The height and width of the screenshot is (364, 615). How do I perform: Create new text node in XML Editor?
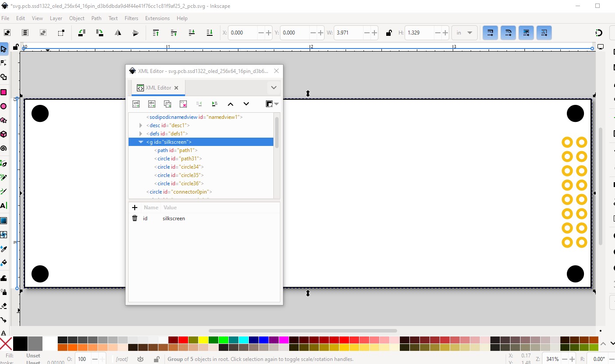[152, 104]
